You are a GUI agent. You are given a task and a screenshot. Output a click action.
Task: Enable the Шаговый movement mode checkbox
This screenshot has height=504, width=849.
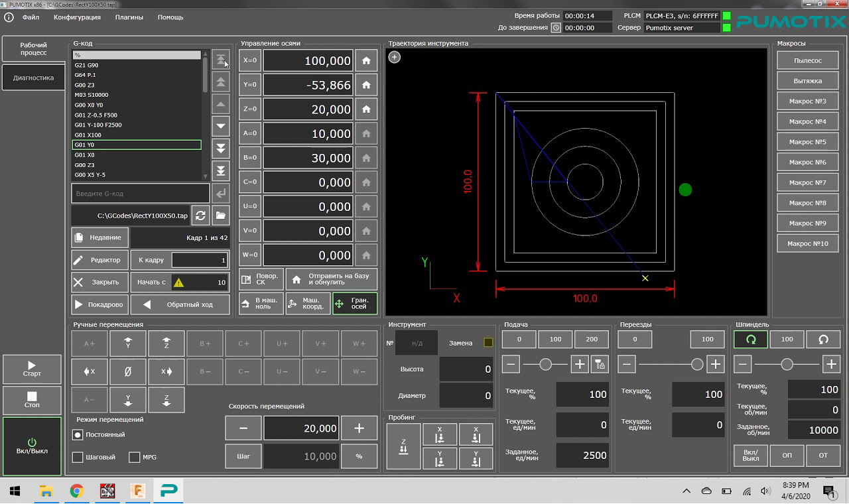click(x=78, y=457)
